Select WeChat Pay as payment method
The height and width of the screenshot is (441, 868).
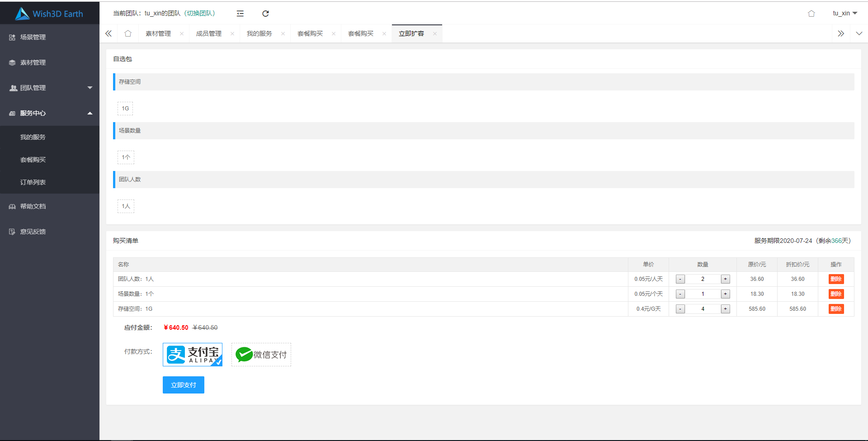(x=261, y=355)
